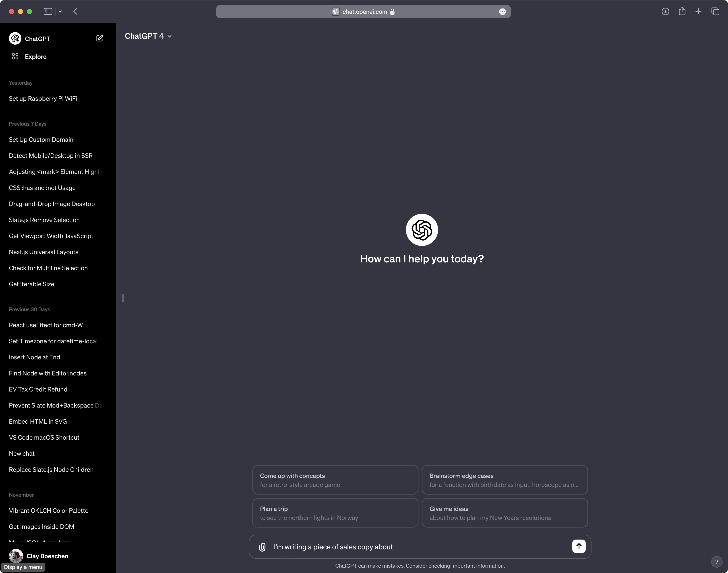Select 'Brainstorm edge cases' suggestion
This screenshot has width=728, height=573.
click(505, 480)
